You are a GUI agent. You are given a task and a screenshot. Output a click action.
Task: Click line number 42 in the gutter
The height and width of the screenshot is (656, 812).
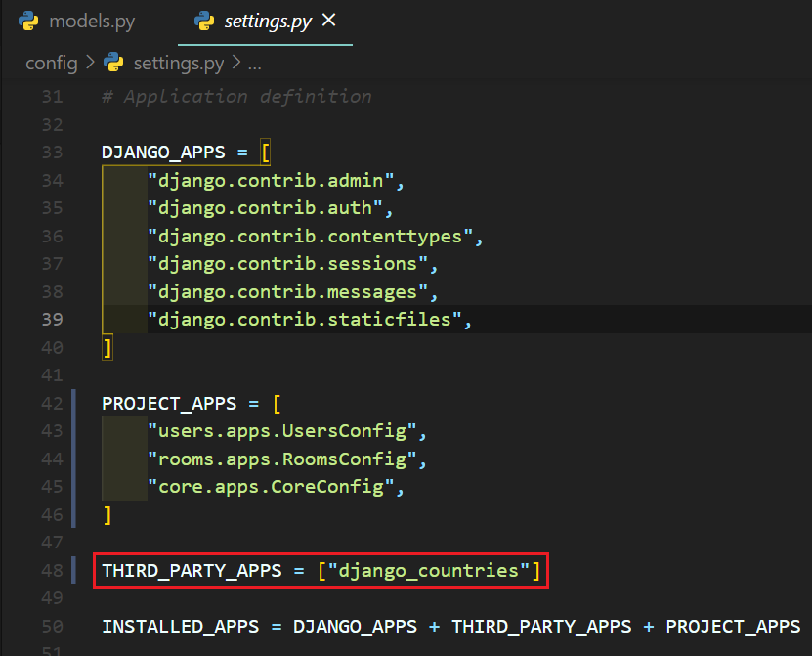tap(53, 403)
